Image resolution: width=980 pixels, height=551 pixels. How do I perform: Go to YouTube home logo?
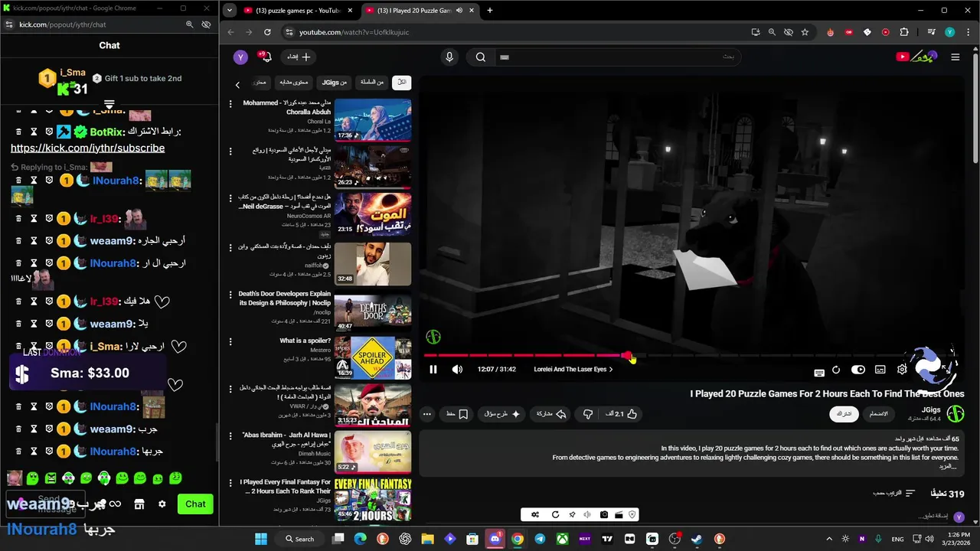coord(916,57)
